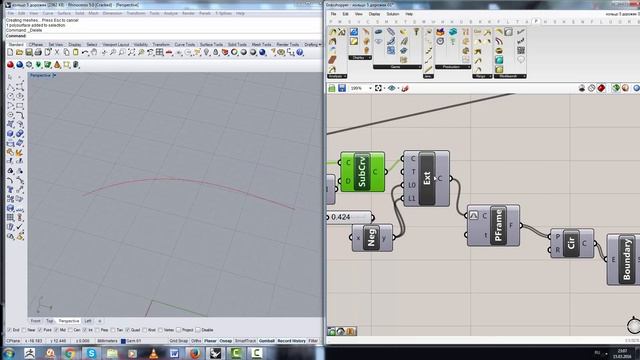Switch to the Front viewport tab
Image resolution: width=640 pixels, height=360 pixels.
tap(36, 321)
